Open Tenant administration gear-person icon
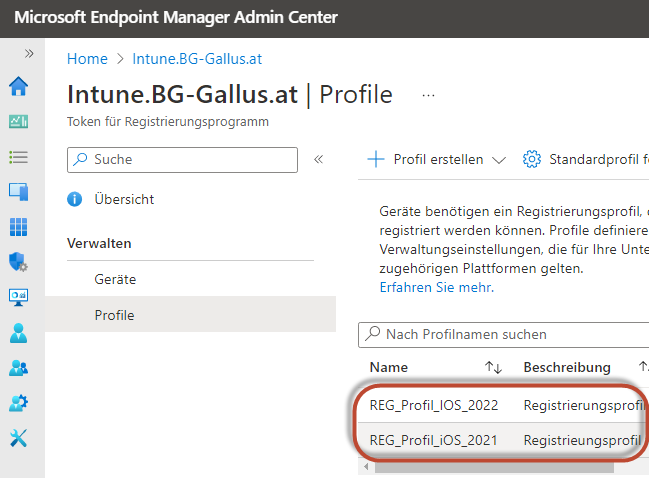The image size is (649, 478). (18, 403)
